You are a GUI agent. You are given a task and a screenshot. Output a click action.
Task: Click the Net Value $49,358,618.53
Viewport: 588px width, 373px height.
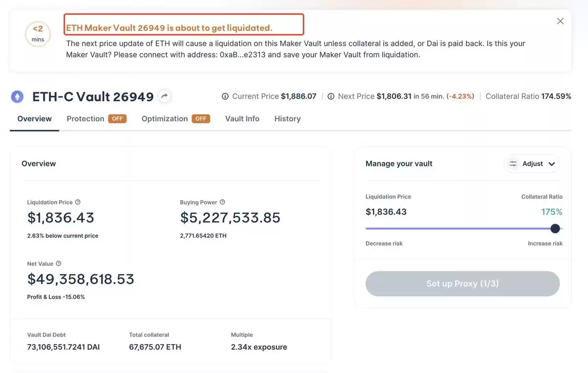pyautogui.click(x=81, y=279)
